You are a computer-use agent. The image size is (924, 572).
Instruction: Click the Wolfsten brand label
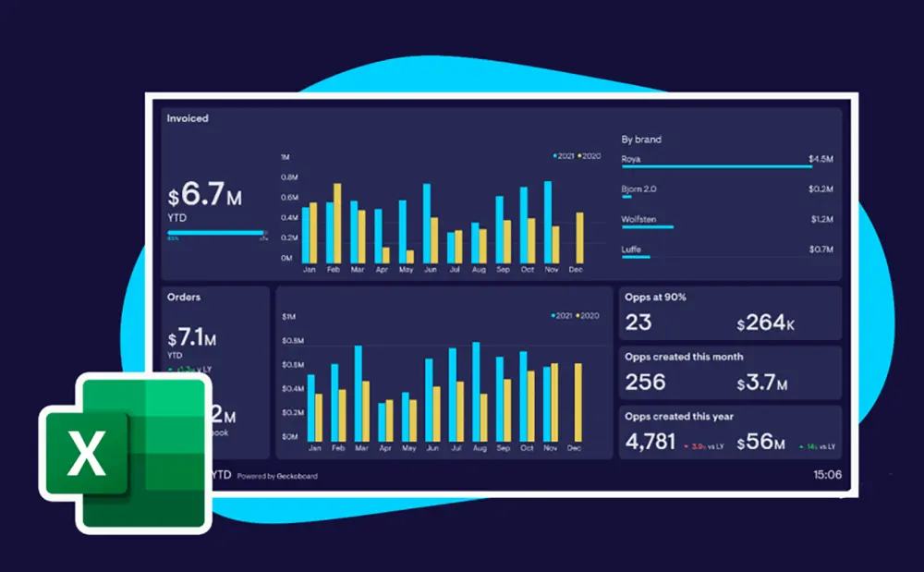(639, 220)
